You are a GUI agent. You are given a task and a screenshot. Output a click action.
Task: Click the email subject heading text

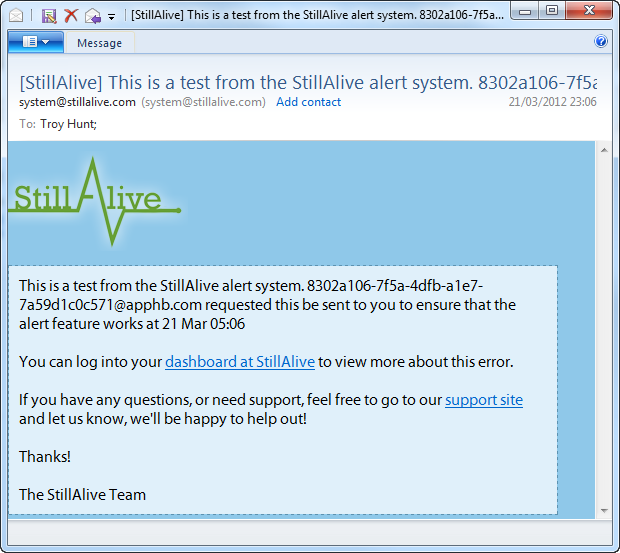(308, 83)
